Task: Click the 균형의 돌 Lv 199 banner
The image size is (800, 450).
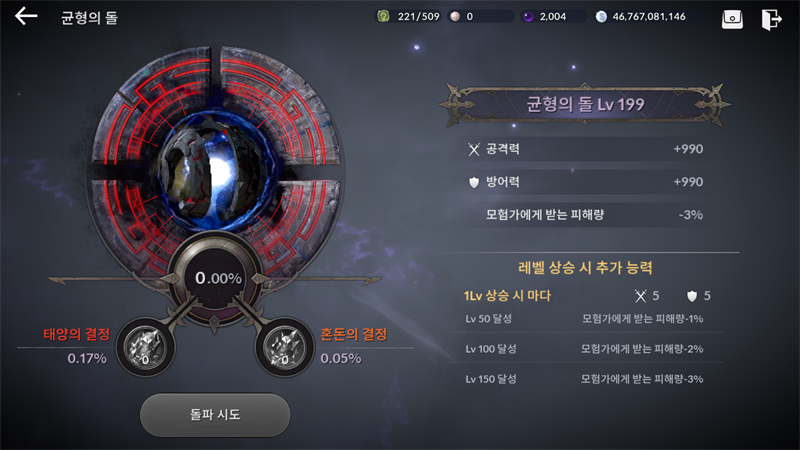Action: pos(585,105)
